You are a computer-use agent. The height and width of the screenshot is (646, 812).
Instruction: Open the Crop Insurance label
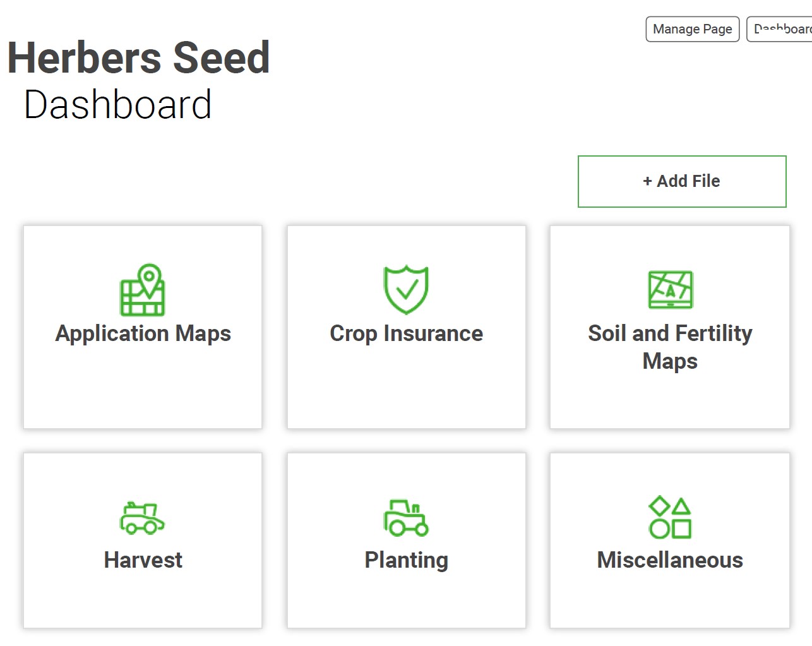[x=406, y=333]
